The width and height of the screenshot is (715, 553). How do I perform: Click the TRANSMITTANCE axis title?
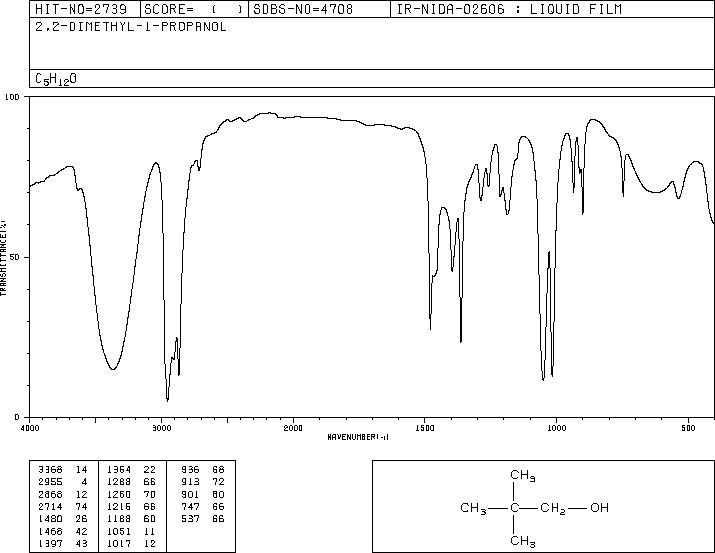tap(3, 258)
